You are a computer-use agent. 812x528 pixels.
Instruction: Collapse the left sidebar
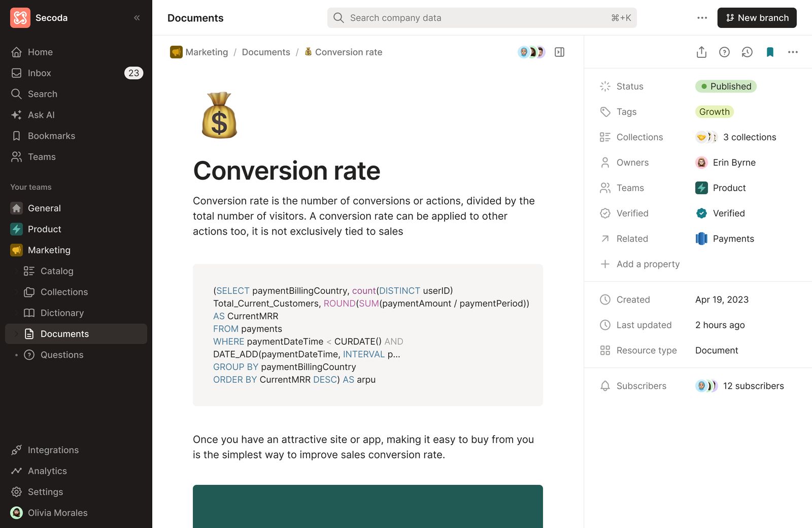[137, 18]
